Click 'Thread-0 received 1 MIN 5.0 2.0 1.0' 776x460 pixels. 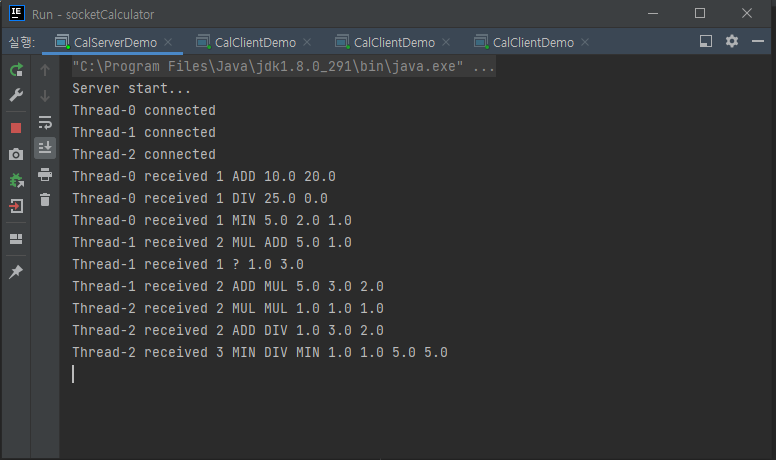coord(212,220)
